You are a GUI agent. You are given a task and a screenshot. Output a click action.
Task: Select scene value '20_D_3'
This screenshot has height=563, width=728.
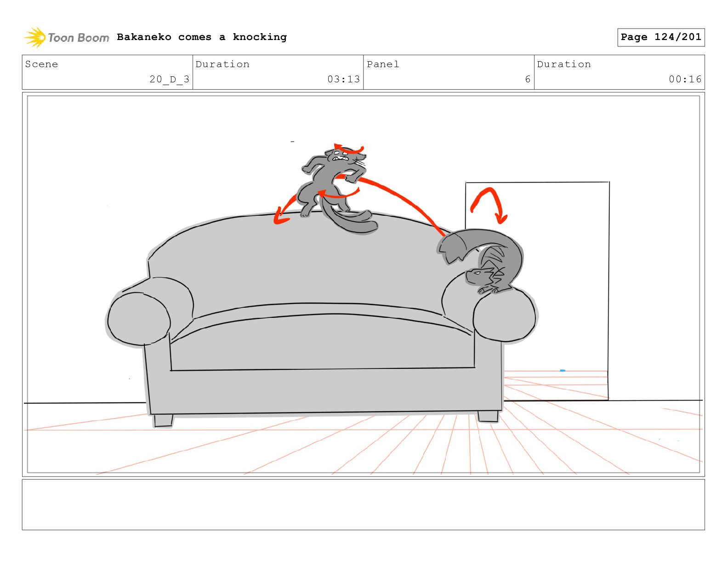(169, 79)
